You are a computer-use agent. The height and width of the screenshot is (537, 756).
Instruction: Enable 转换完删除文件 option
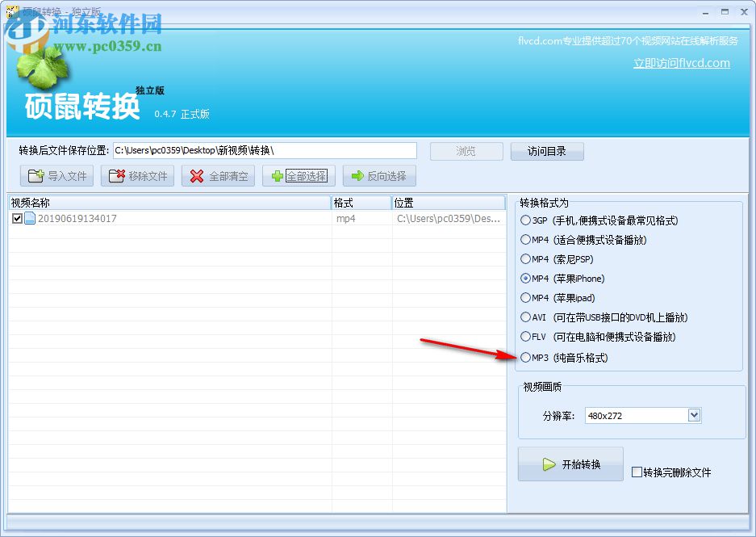pyautogui.click(x=636, y=472)
